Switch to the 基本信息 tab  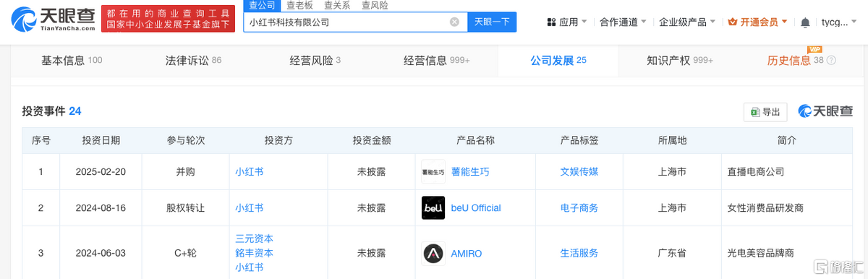point(72,61)
